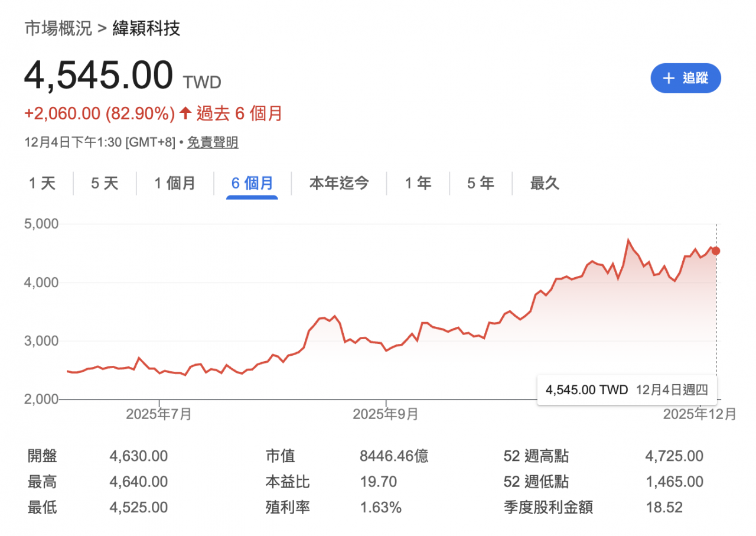Screen dimensions: 756x536
Task: Click the red endpoint dot on the chart
Action: (x=716, y=251)
